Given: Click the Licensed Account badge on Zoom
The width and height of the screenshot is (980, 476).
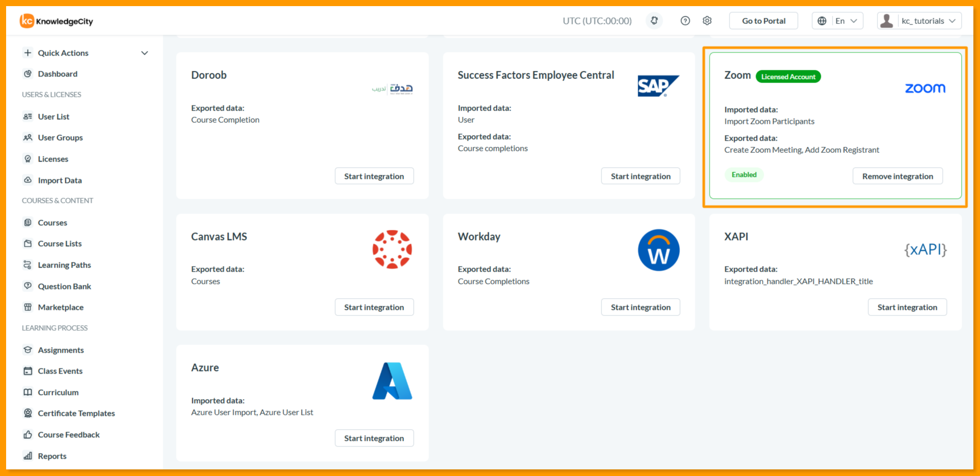Looking at the screenshot, I should 788,77.
